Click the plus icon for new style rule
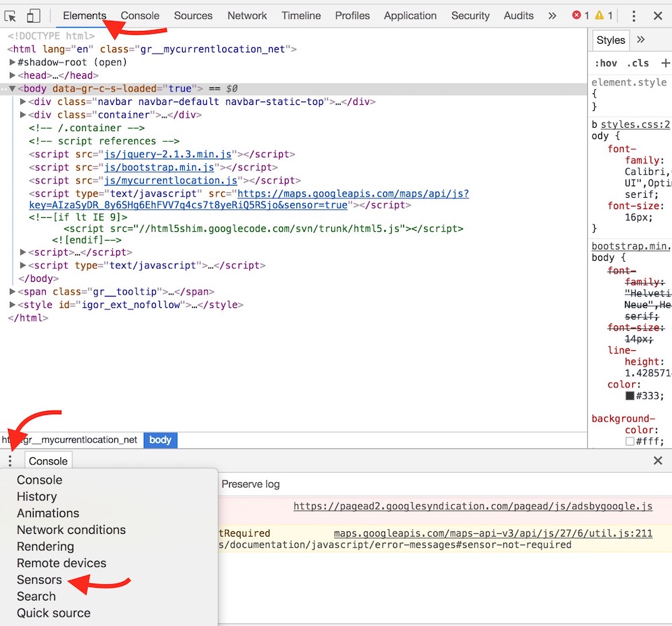 coord(665,63)
